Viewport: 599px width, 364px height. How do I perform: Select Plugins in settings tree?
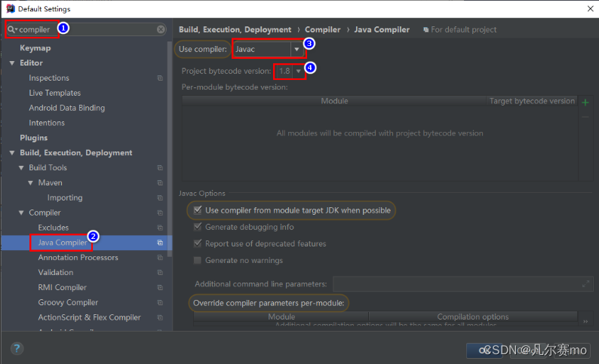[x=34, y=138]
